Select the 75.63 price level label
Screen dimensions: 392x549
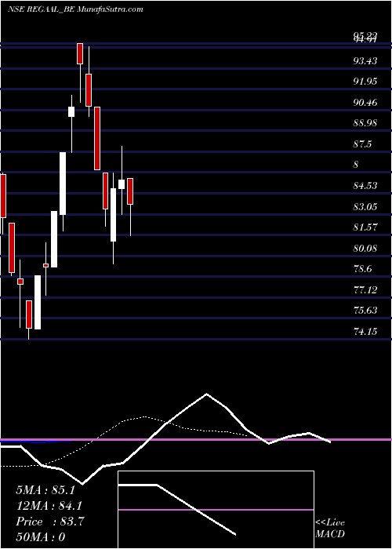(x=365, y=311)
